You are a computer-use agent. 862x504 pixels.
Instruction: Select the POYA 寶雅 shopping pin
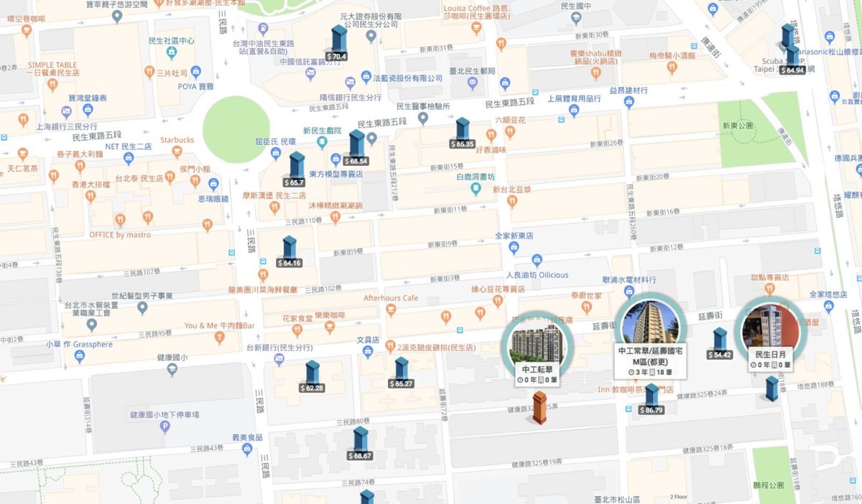[195, 72]
